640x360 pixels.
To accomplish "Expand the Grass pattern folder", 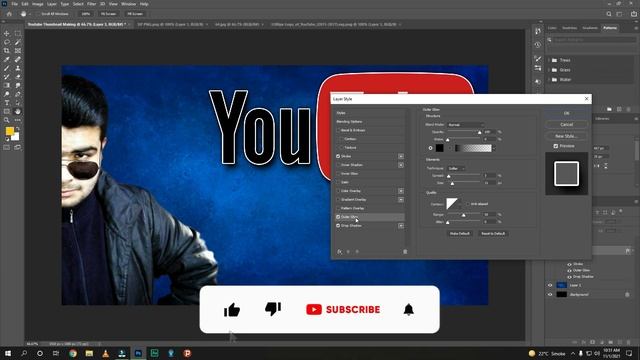I will (549, 70).
